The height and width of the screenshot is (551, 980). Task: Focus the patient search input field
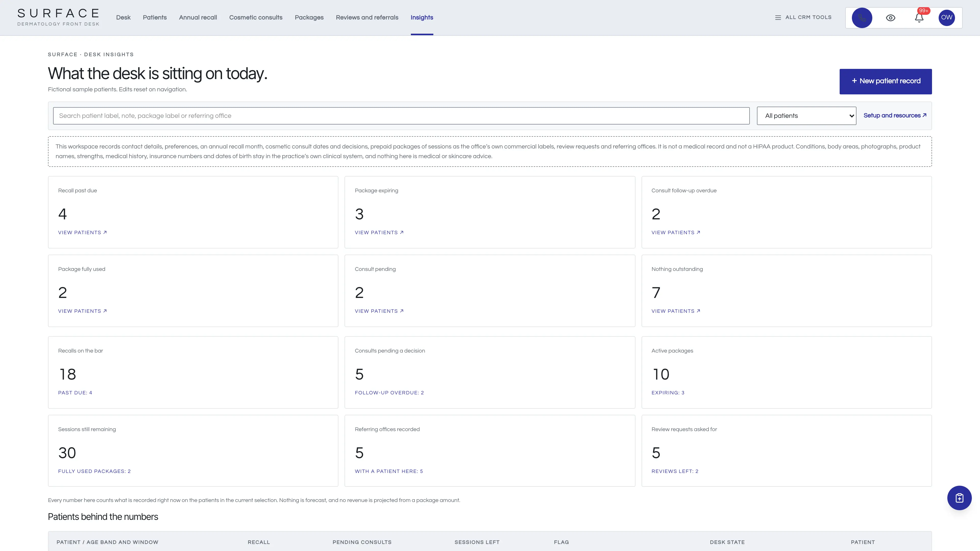(x=401, y=116)
